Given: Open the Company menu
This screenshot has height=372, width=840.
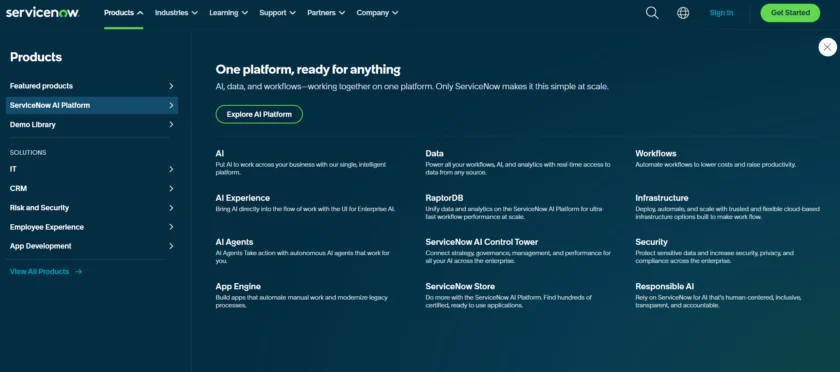Looking at the screenshot, I should [378, 13].
